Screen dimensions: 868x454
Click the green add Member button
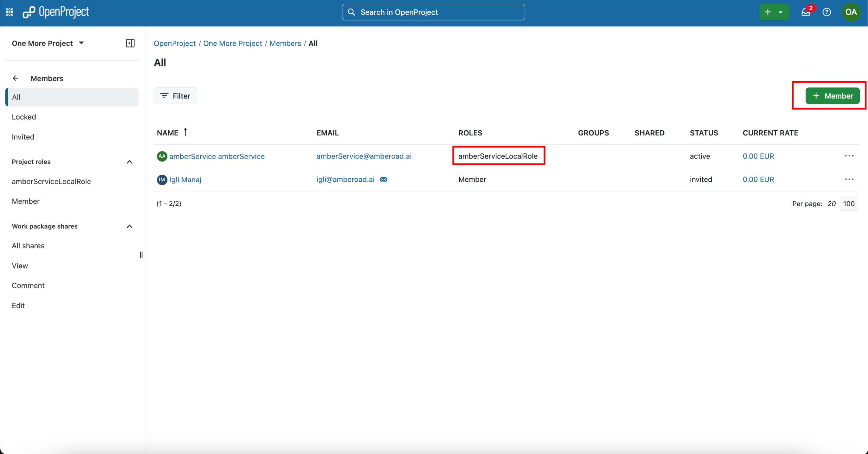tap(832, 96)
